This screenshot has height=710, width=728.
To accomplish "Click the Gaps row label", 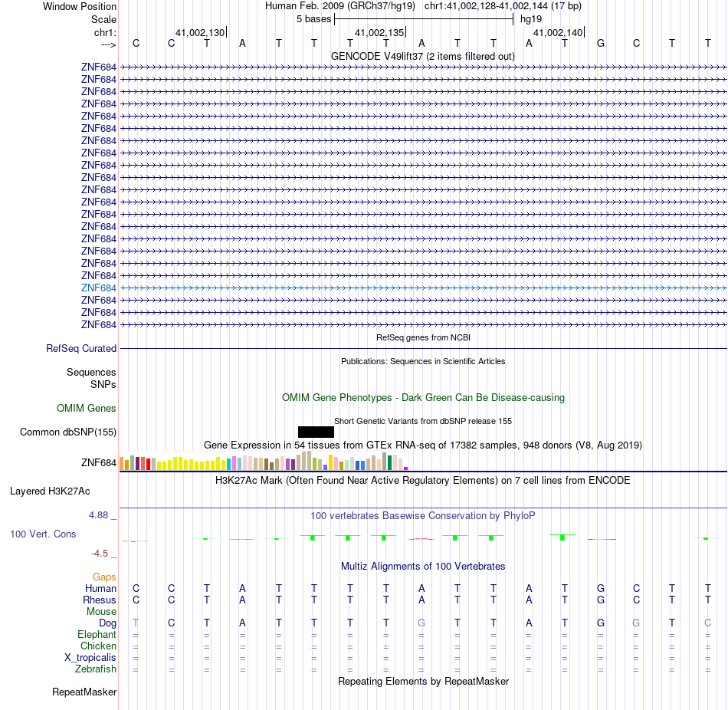I will tap(104, 577).
